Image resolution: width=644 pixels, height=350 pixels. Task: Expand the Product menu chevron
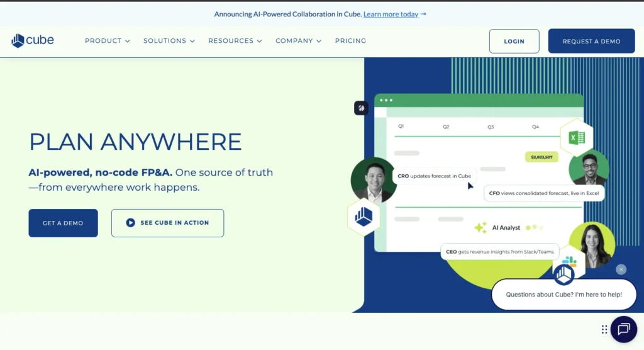click(x=127, y=41)
